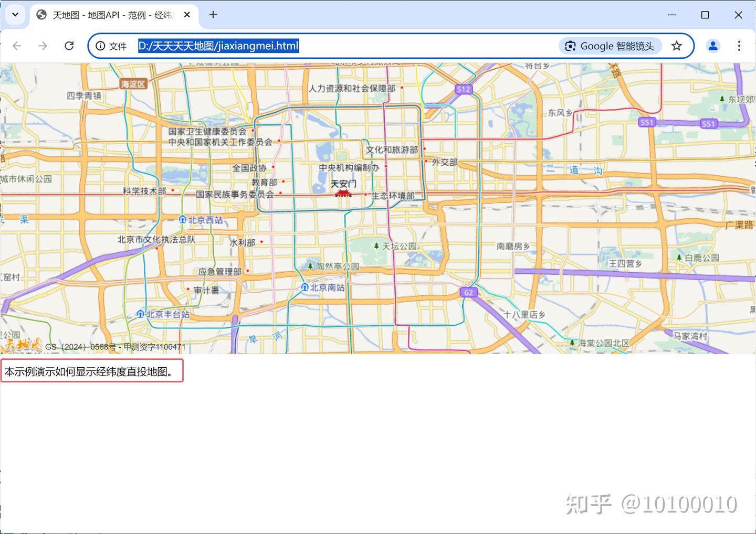The image size is (756, 534).
Task: Click the Tiananmen red landmark icon
Action: [x=343, y=194]
